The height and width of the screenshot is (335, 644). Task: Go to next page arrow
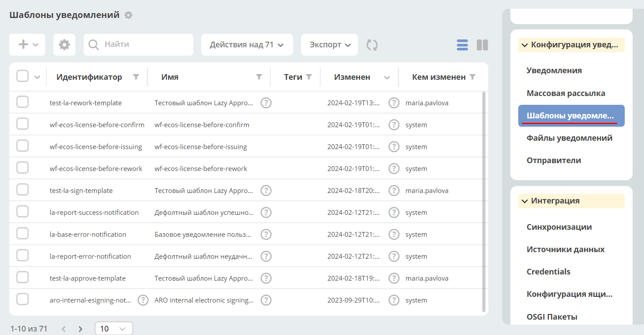coord(81,328)
